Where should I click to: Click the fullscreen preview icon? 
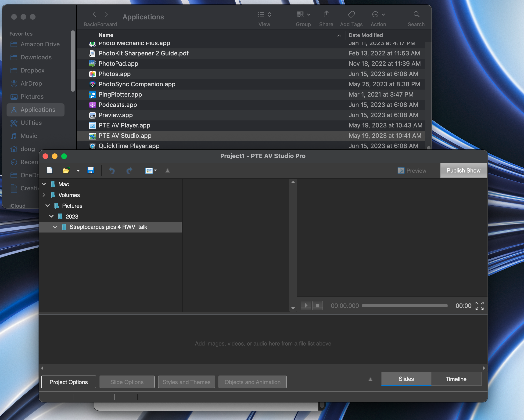pyautogui.click(x=479, y=305)
